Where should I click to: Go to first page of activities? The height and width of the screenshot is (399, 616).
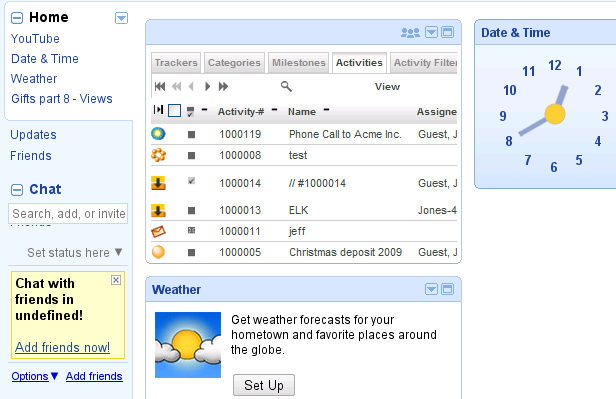click(x=160, y=86)
